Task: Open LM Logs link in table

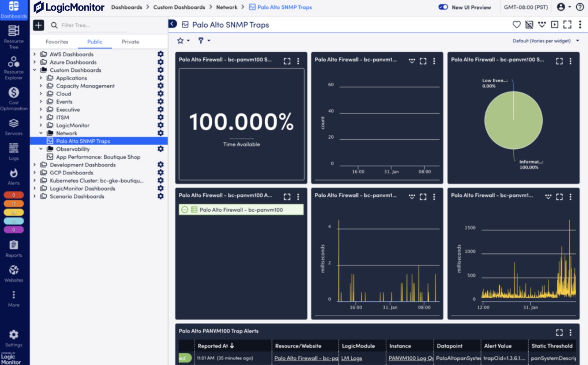Action: point(352,359)
